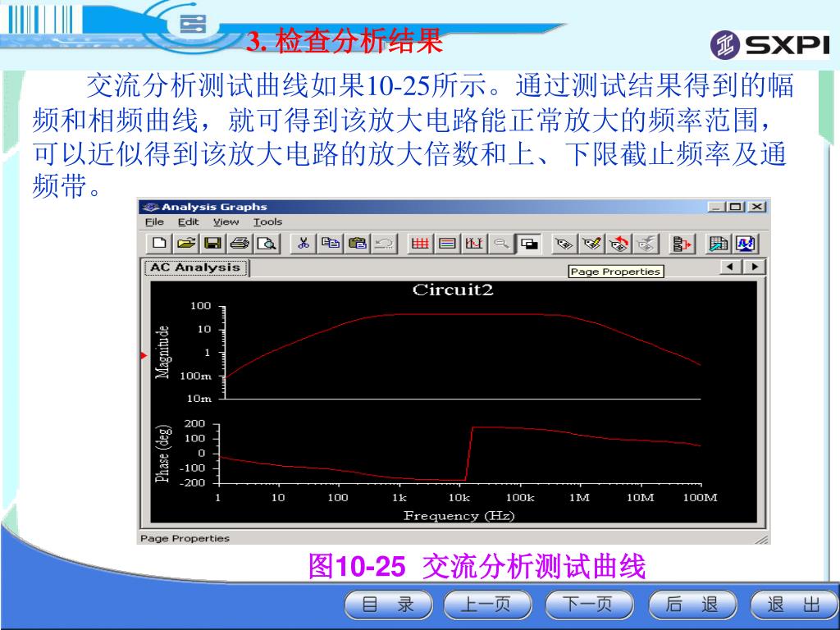Click the Phase (deg) axis label
This screenshot has height=630, width=840.
click(163, 453)
